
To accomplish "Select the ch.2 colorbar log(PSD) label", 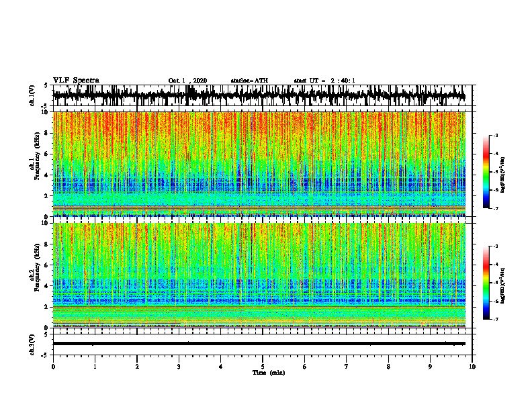I will [504, 285].
